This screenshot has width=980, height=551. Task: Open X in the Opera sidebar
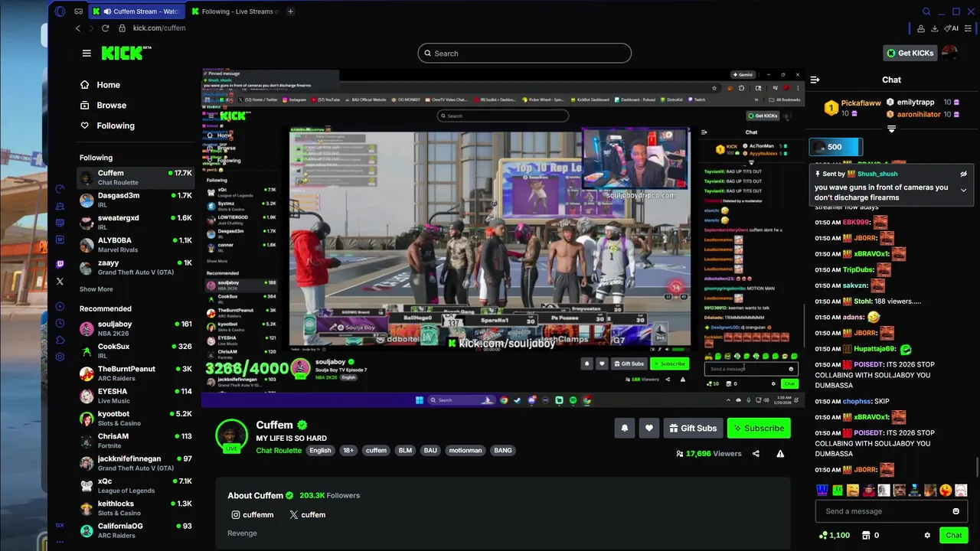tap(60, 282)
